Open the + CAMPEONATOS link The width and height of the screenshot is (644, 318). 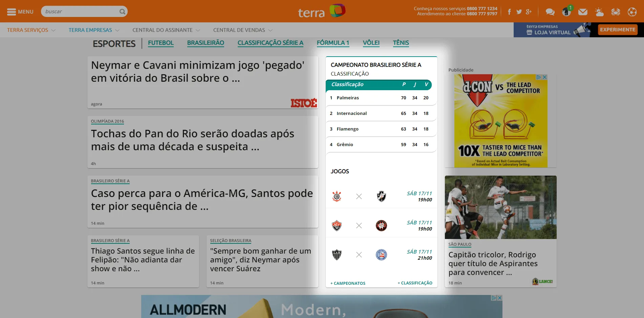pyautogui.click(x=348, y=283)
